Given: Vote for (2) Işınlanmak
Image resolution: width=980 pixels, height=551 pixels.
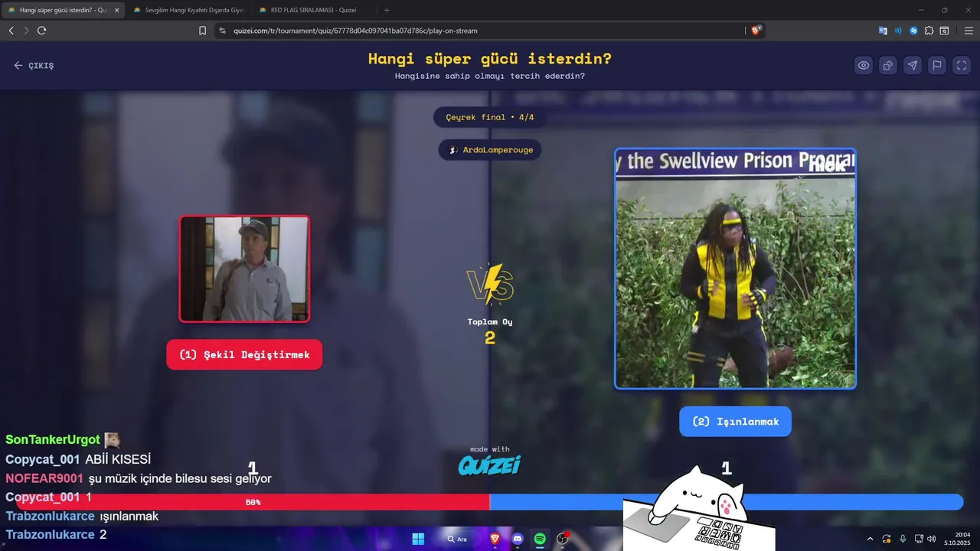Looking at the screenshot, I should [735, 422].
